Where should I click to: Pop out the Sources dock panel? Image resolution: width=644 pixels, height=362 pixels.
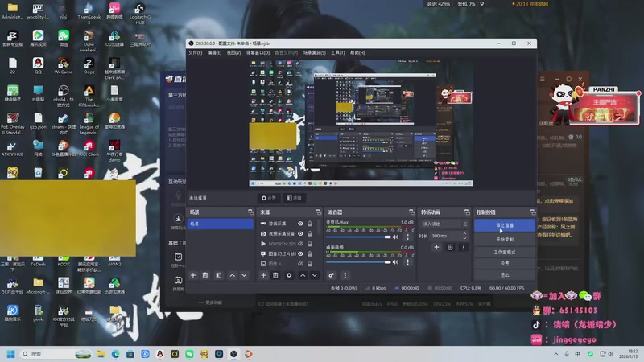[318, 212]
